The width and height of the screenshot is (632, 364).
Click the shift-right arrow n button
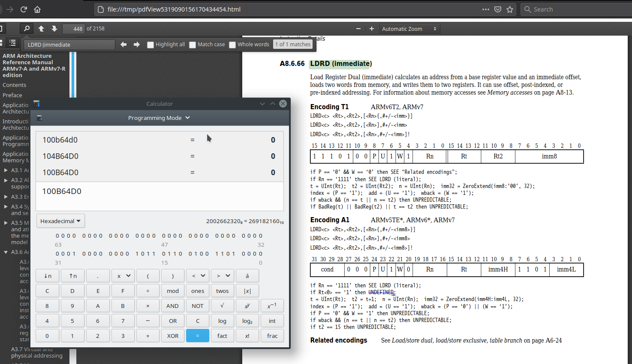73,276
